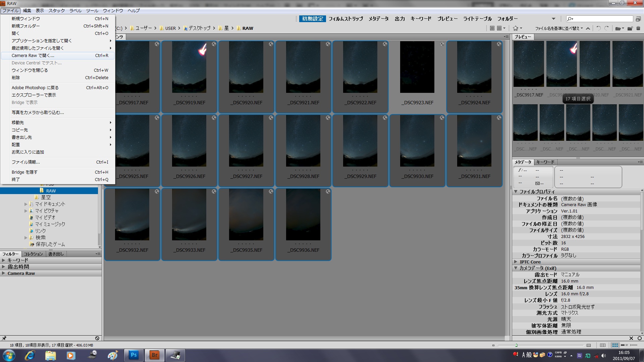Toggle pin to keep filter while browsing

(x=4, y=338)
